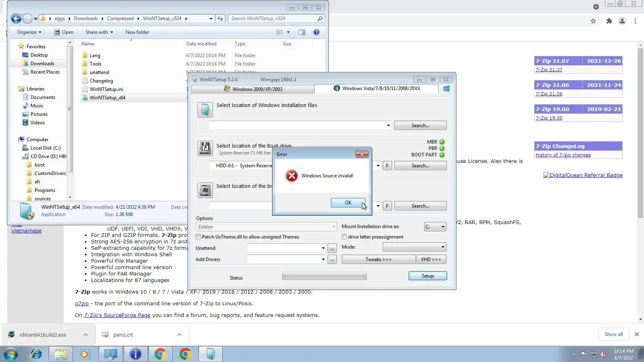The height and width of the screenshot is (362, 644).
Task: Click the PBR green status indicator
Action: tap(442, 148)
